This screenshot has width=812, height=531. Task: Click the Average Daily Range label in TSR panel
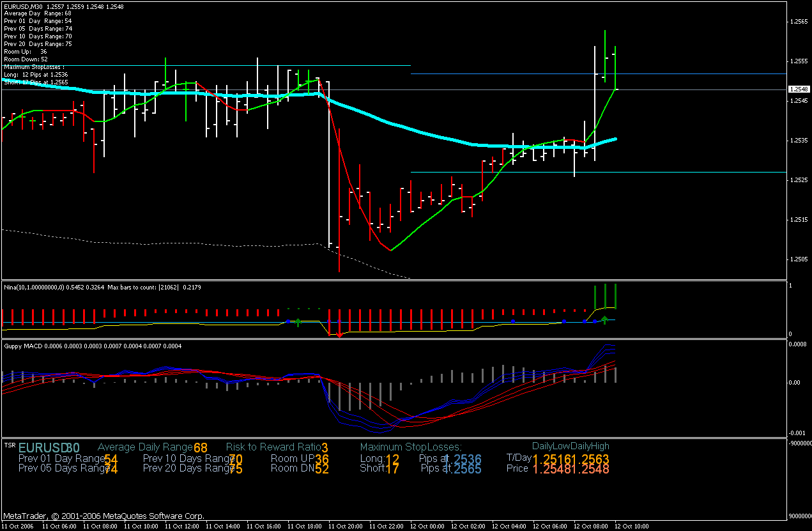point(145,447)
